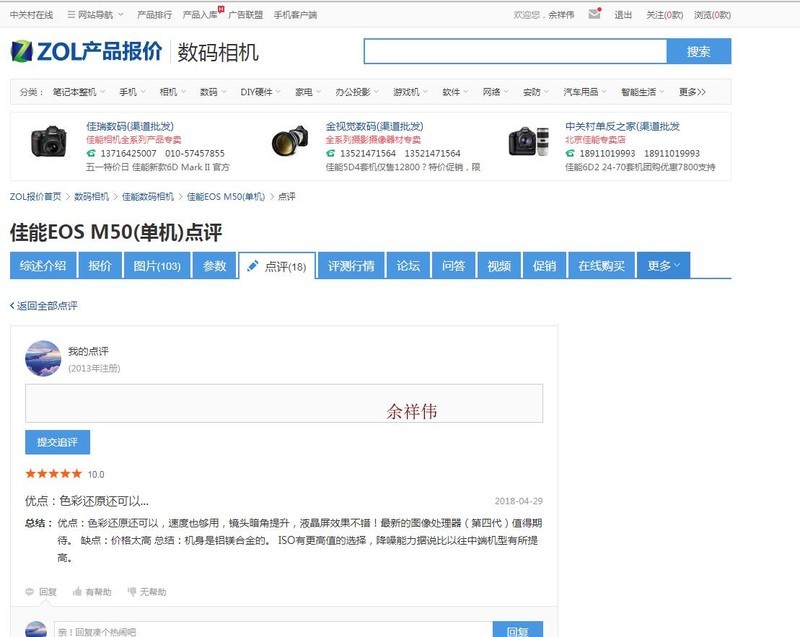Screen dimensions: 800x637
Task: Open the 广告联盟 link
Action: pos(245,15)
